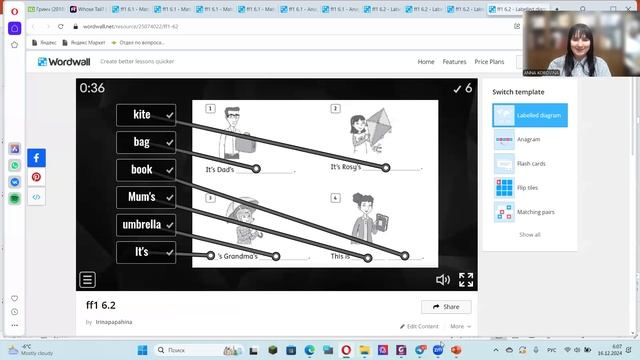Click the Wordwall logo
640x360 pixels.
point(64,62)
